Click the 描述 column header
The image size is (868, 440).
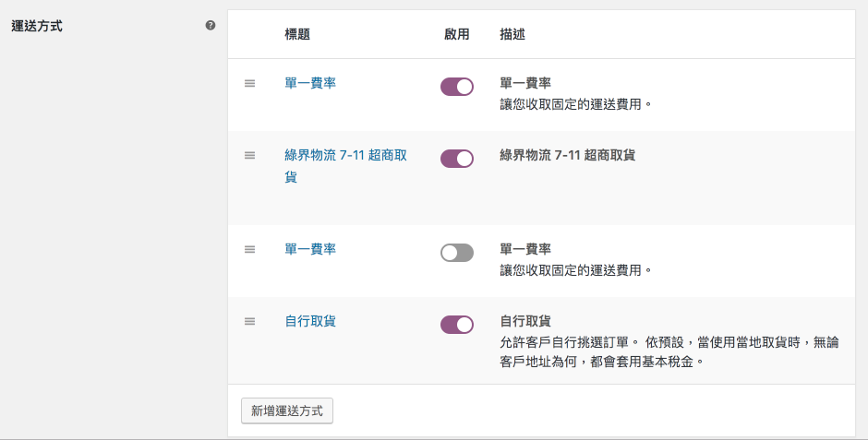click(x=512, y=34)
